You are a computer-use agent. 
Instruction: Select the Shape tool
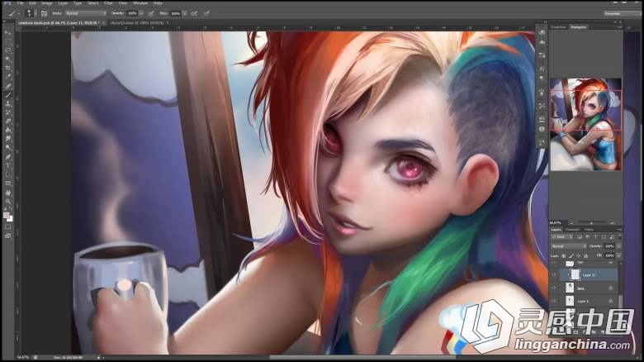[x=7, y=183]
